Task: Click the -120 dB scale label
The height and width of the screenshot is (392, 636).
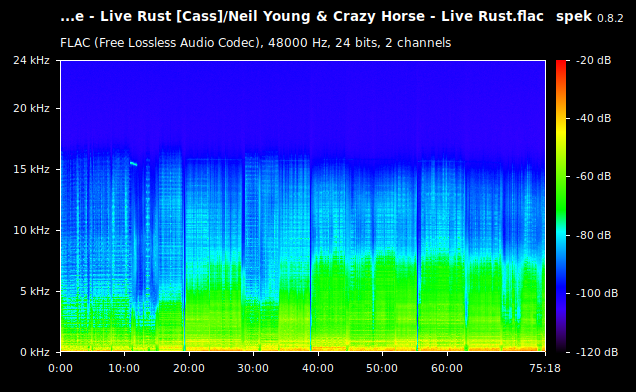Action: click(x=597, y=352)
